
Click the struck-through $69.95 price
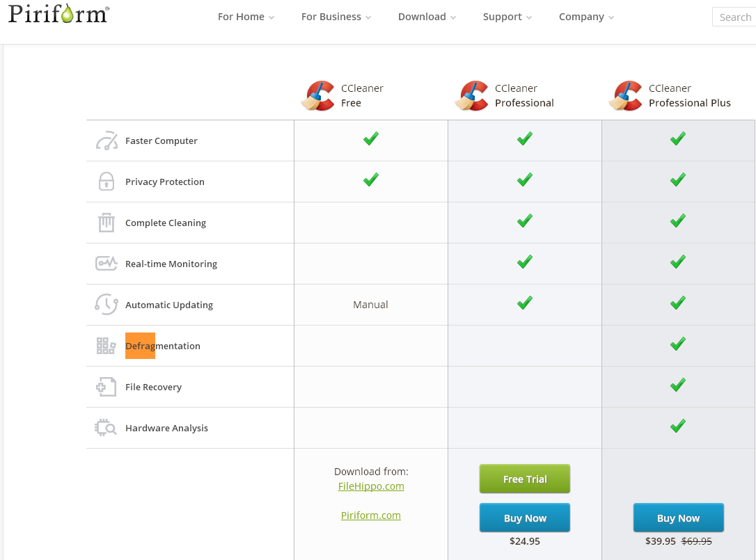coord(696,541)
